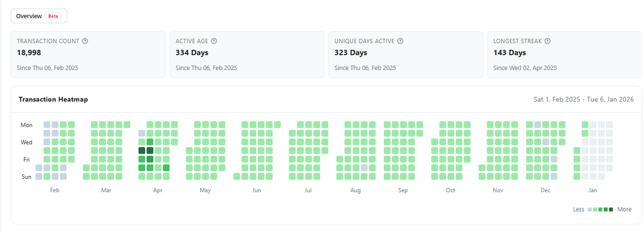Select the gray Wednesday cell in December
Image resolution: width=644 pixels, height=232 pixels.
[x=546, y=142]
